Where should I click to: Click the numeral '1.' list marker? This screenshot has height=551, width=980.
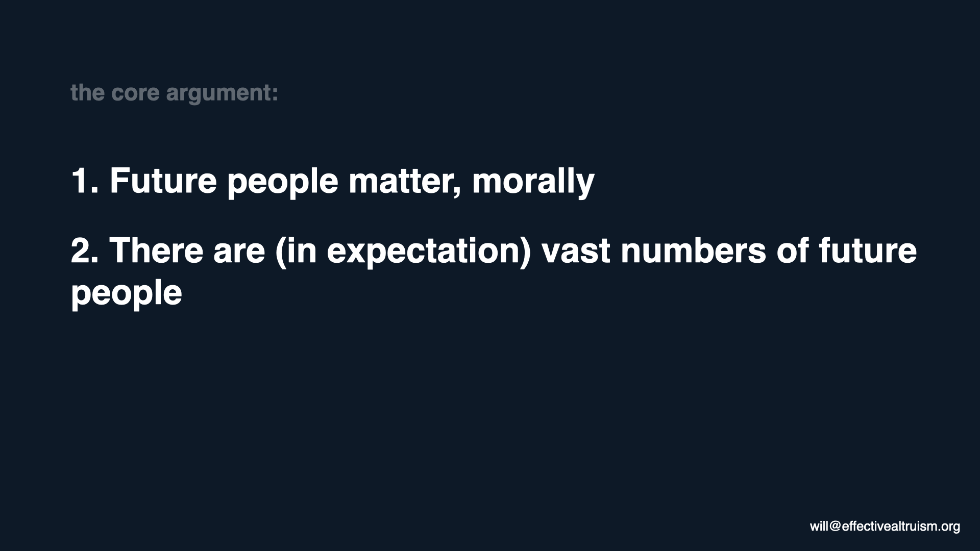pos(85,181)
